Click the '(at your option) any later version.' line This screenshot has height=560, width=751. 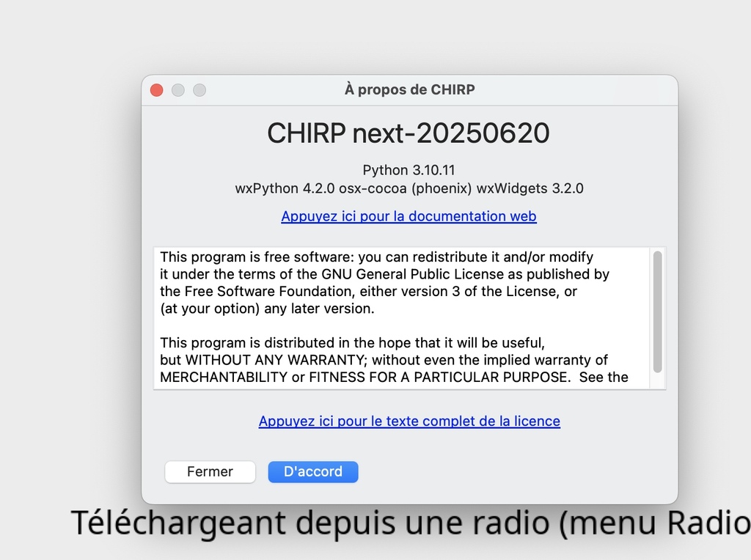pyautogui.click(x=267, y=309)
